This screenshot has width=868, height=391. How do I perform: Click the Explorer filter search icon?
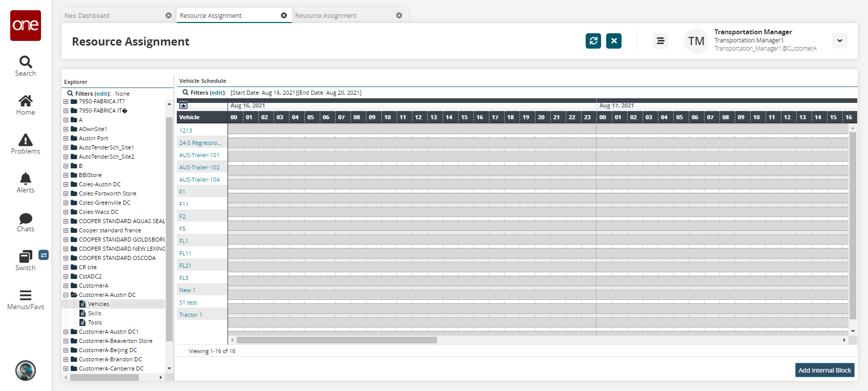tap(70, 94)
